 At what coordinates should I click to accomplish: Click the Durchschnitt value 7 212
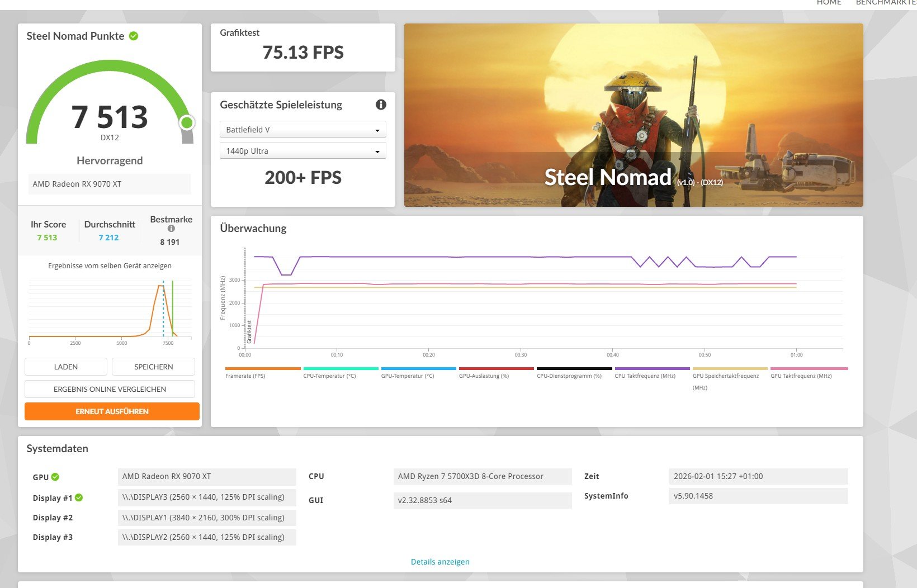point(108,238)
